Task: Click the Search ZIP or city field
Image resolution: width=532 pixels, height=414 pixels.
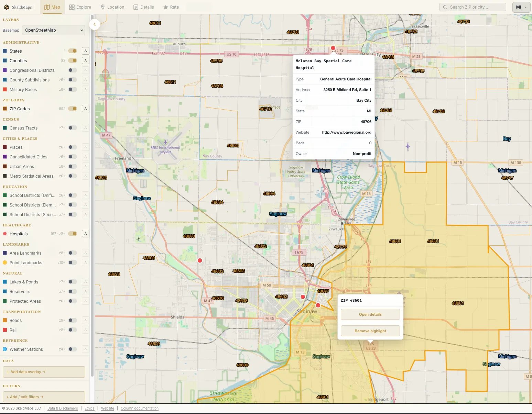Action: tap(473, 7)
